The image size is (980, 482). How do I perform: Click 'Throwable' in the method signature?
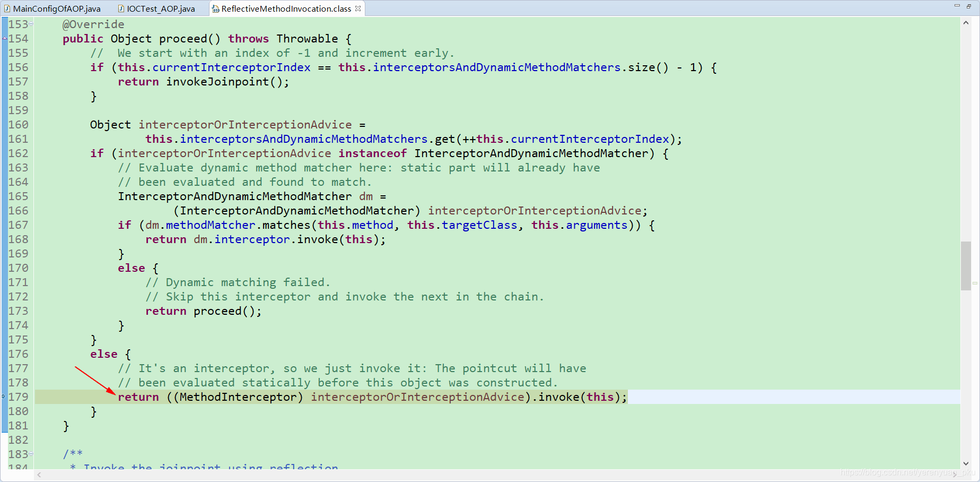[x=307, y=39]
